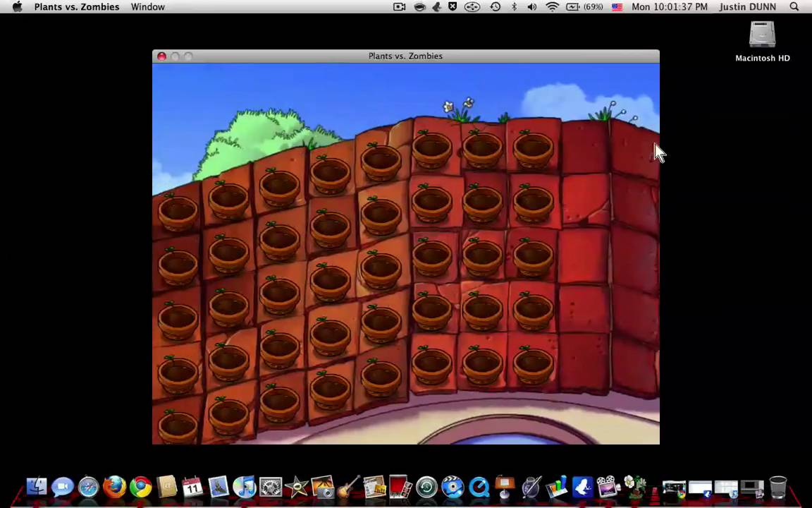Viewport: 812px width, 508px height.
Task: Open System Preferences gear in Dock
Action: click(x=271, y=488)
